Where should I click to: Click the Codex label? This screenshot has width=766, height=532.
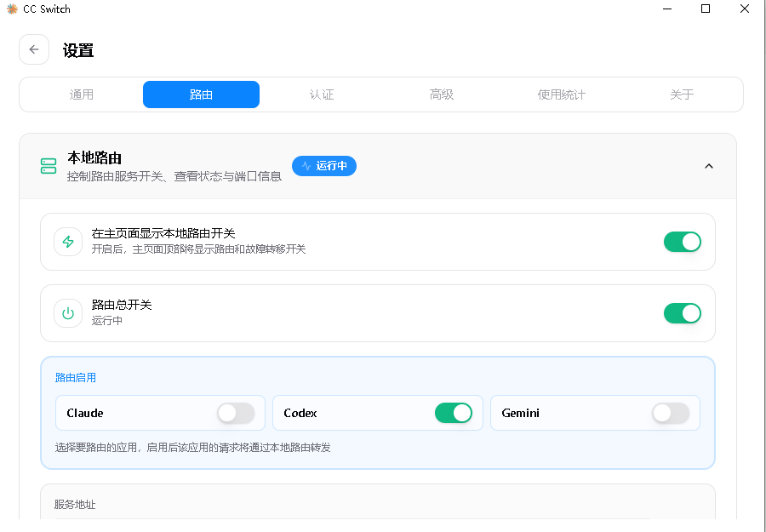pos(300,414)
